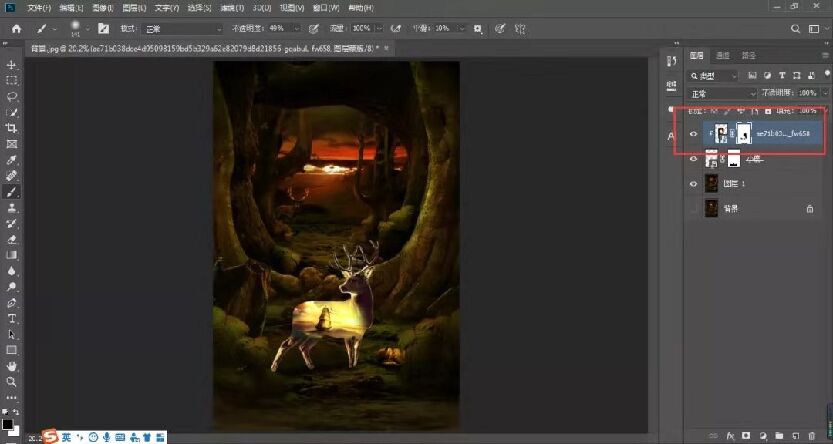The image size is (833, 444).
Task: Filter for type layers
Action: click(782, 75)
